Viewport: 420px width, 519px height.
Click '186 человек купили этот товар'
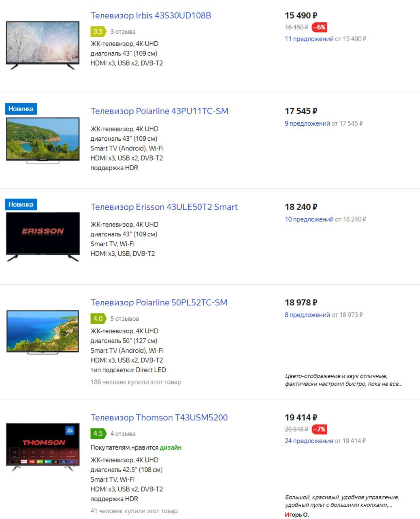[136, 382]
